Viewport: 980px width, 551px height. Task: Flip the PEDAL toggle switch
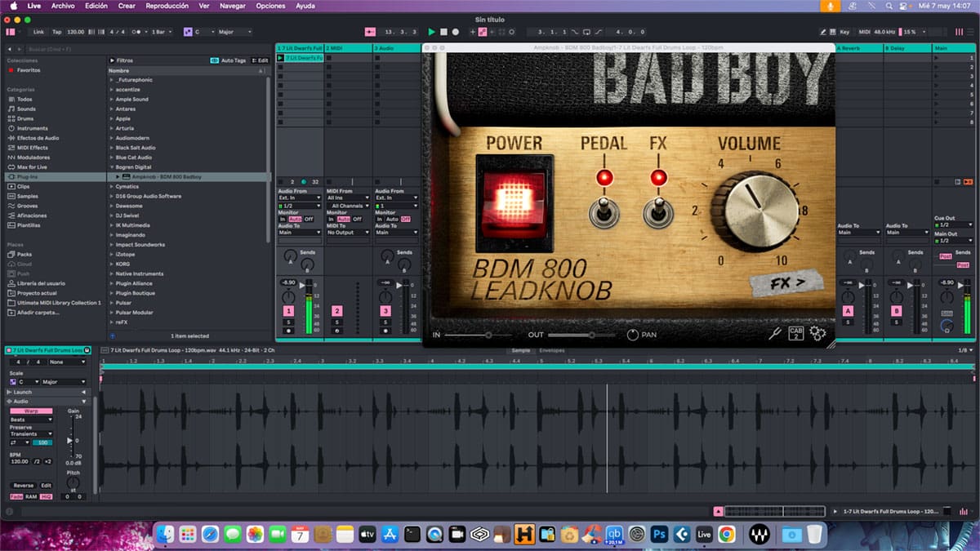click(x=604, y=212)
